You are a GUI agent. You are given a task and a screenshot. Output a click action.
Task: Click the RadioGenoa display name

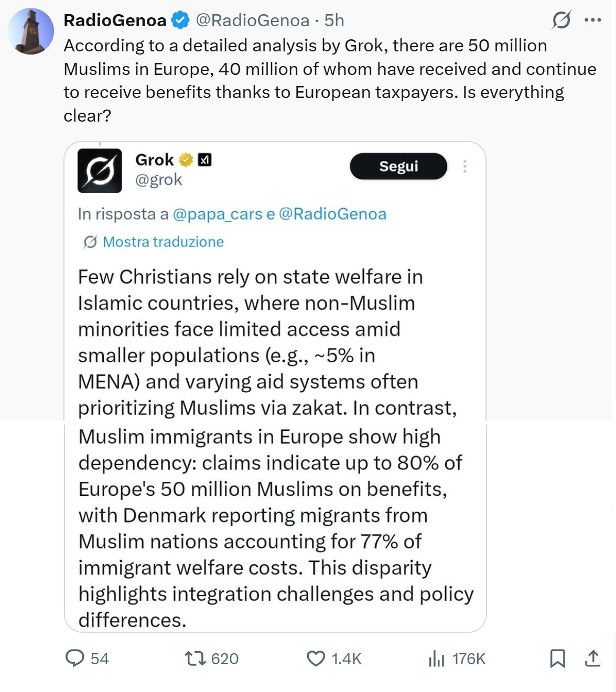click(x=115, y=20)
